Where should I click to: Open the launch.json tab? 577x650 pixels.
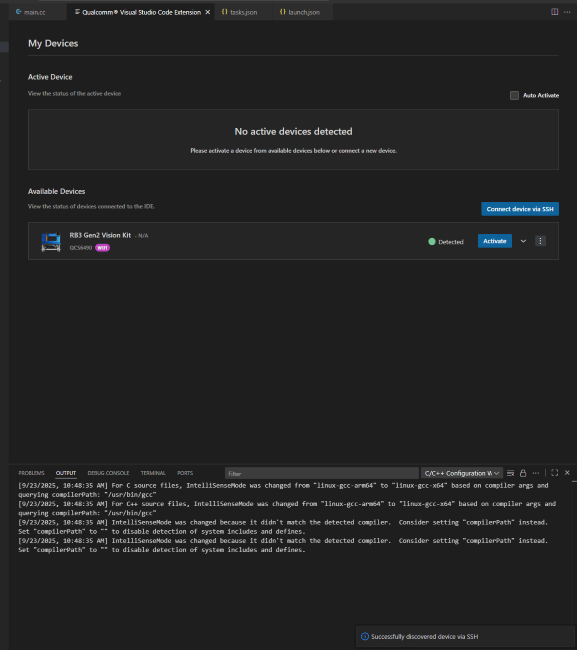pyautogui.click(x=303, y=12)
